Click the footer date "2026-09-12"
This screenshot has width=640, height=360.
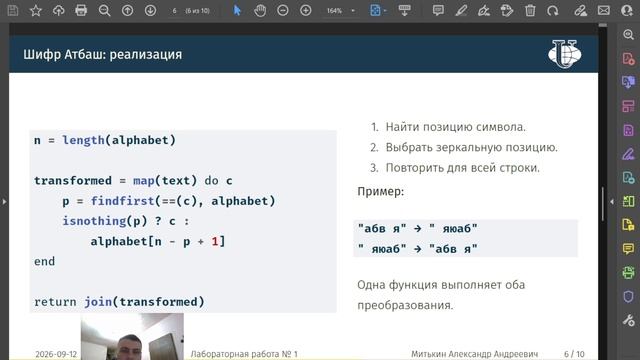(56, 354)
